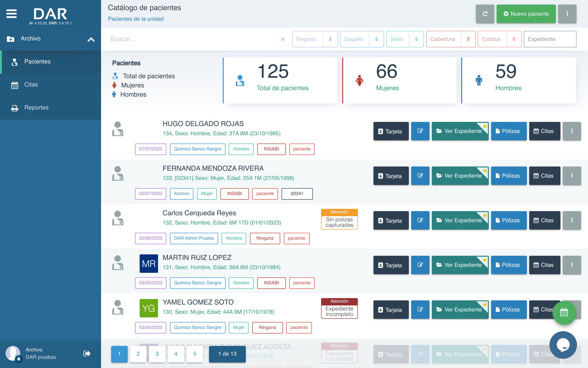Open Pólizas for Carlos Cerqueda Reyes

point(509,220)
